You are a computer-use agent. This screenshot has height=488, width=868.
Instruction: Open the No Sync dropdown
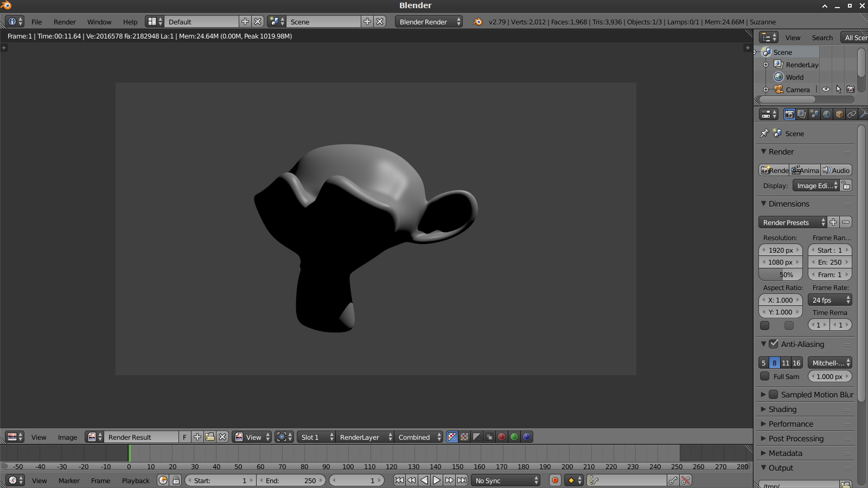506,480
